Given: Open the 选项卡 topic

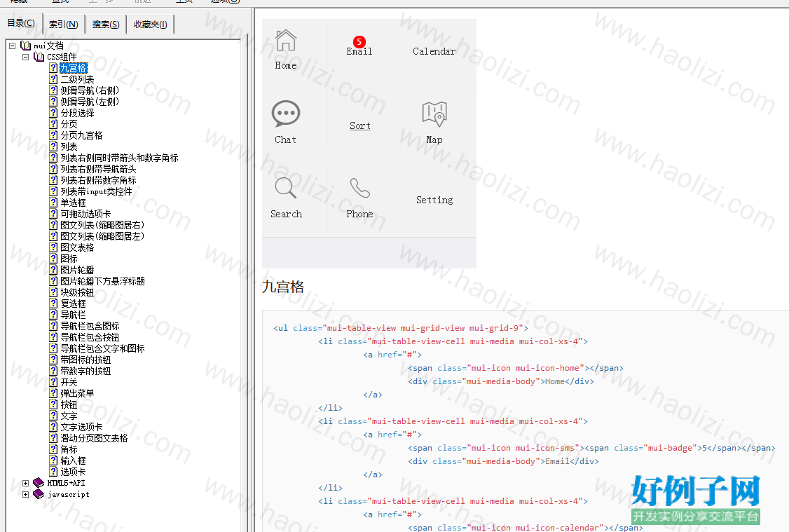Looking at the screenshot, I should [73, 472].
